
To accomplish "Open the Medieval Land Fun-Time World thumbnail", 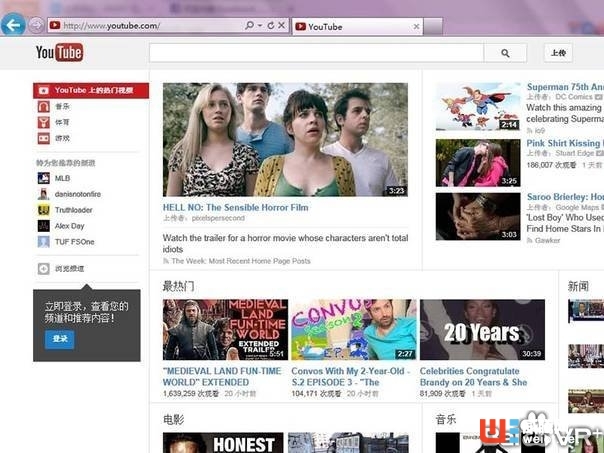I will coord(225,330).
